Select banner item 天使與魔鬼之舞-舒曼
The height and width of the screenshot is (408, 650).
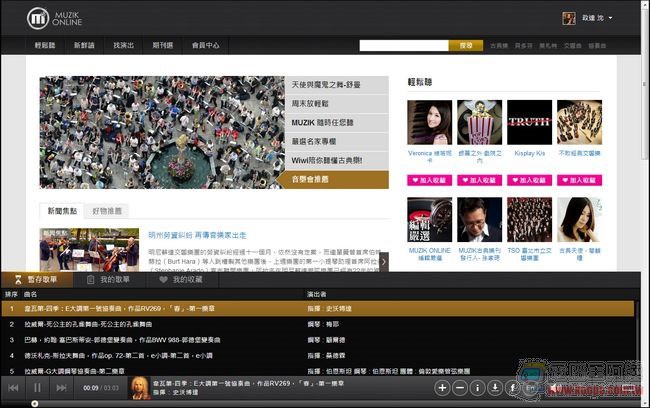(337, 85)
